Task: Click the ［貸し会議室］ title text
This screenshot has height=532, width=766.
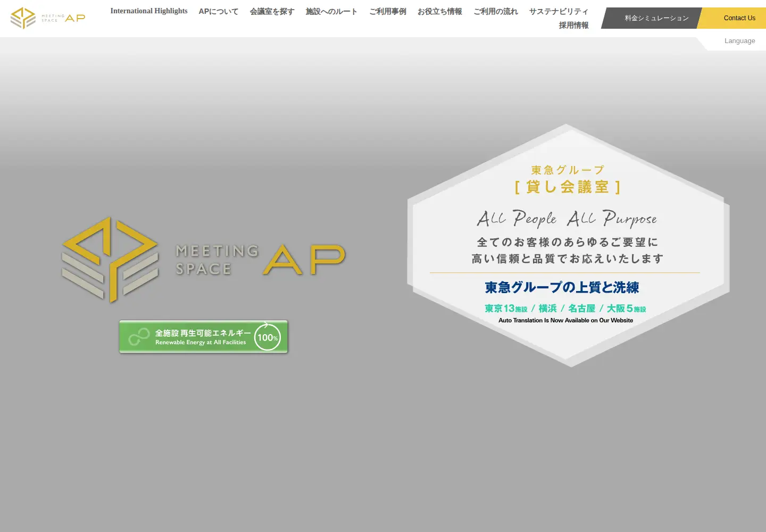Action: pyautogui.click(x=567, y=187)
